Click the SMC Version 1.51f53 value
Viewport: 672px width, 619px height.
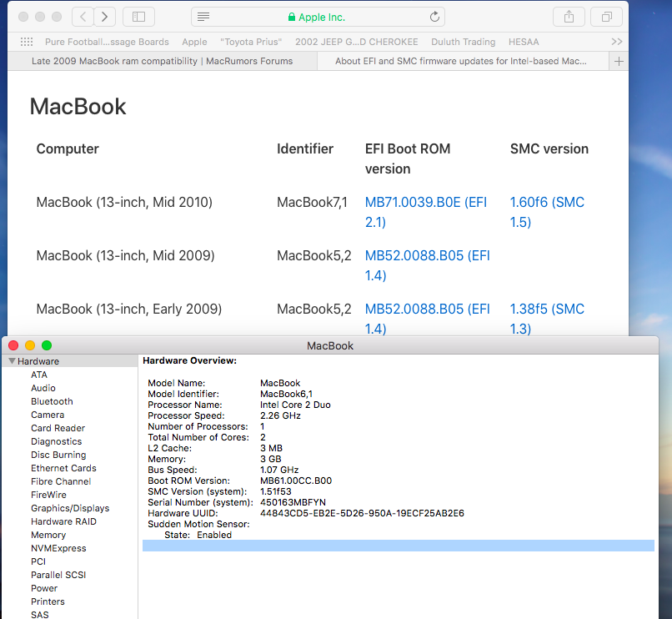276,491
